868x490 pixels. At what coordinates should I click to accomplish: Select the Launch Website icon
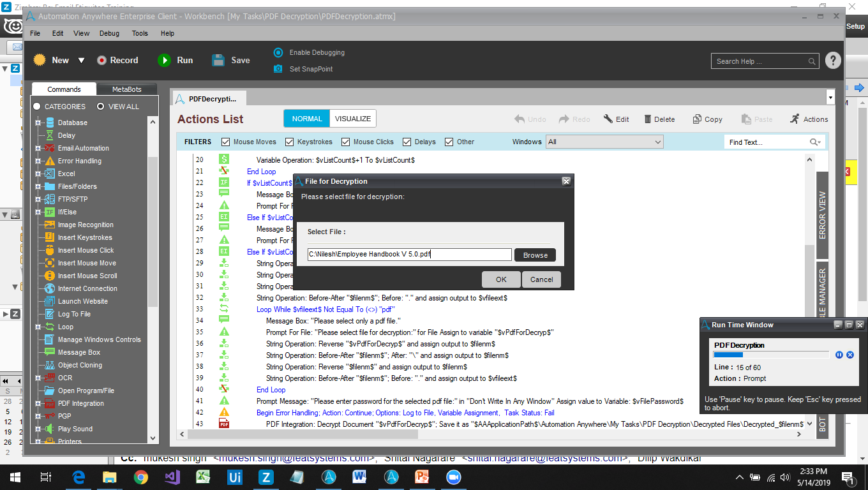50,301
